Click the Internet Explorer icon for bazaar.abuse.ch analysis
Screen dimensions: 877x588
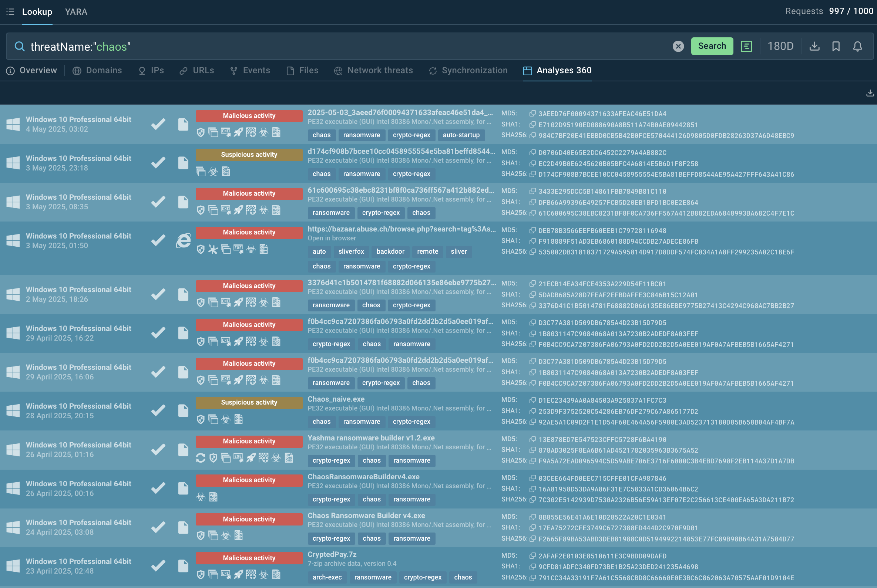(183, 240)
